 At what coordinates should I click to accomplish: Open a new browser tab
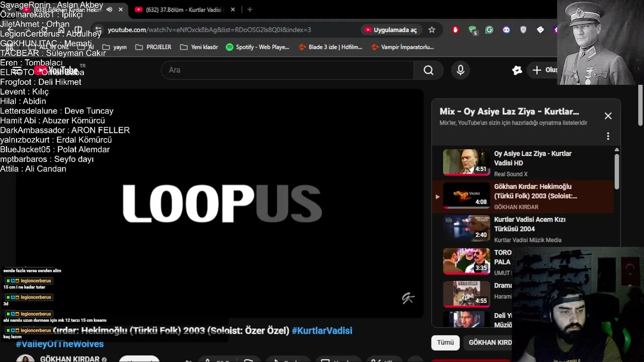[250, 10]
